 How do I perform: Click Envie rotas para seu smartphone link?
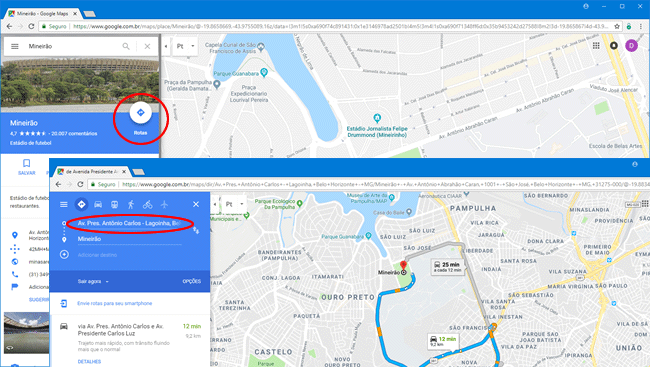[x=114, y=303]
